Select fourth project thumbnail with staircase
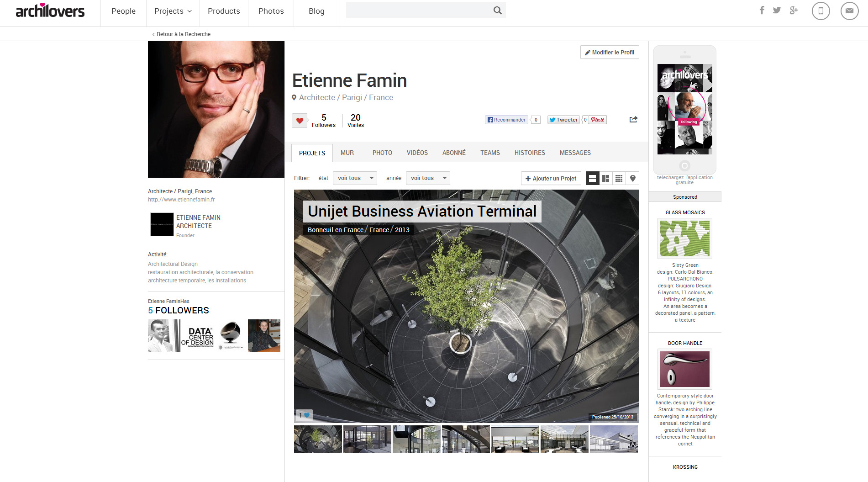 pyautogui.click(x=466, y=439)
